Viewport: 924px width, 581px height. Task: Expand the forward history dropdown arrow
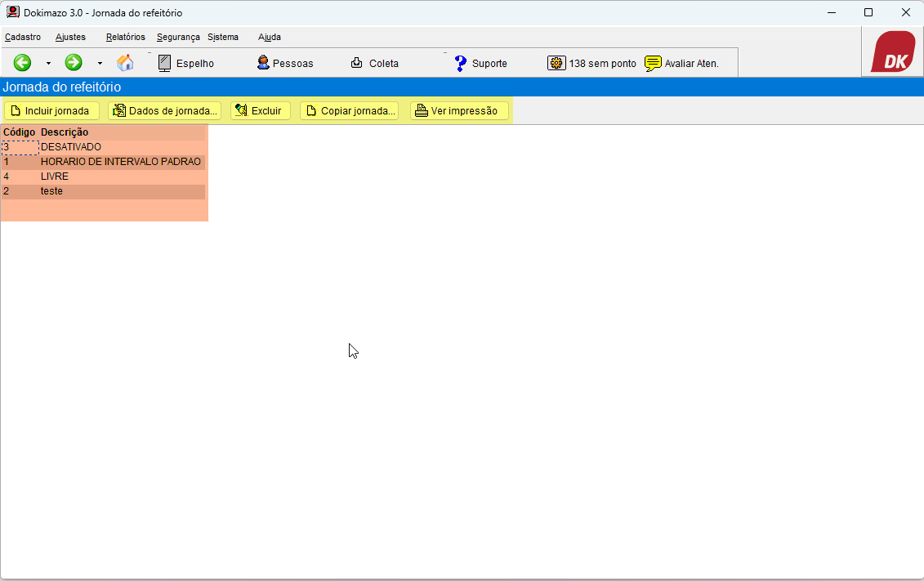pyautogui.click(x=100, y=63)
